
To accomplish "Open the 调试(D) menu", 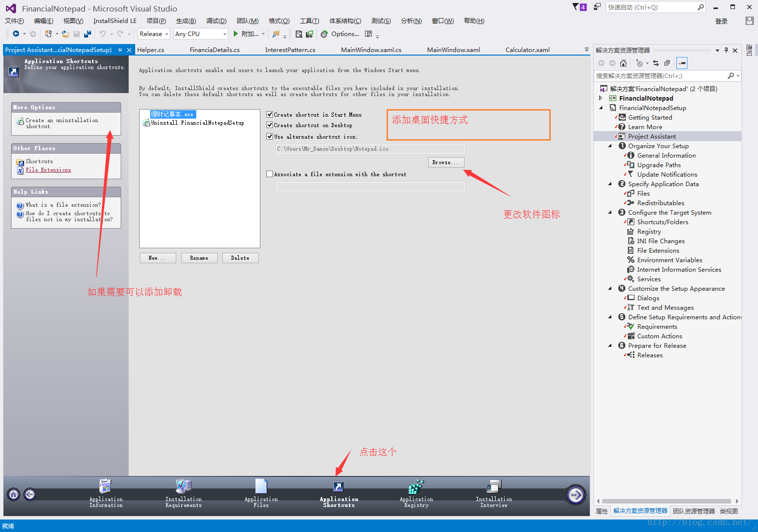I will [216, 21].
